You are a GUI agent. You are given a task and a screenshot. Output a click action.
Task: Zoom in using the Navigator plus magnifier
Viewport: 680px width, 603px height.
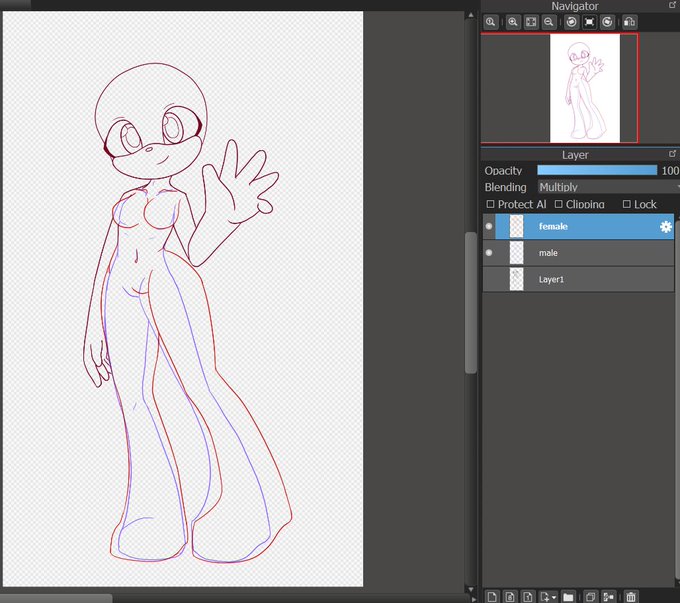coord(513,22)
